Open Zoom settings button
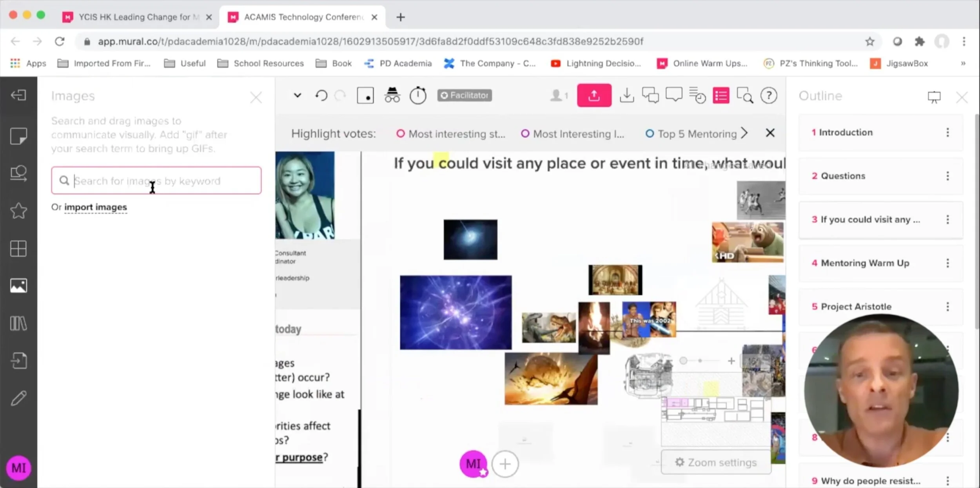Image resolution: width=980 pixels, height=488 pixels. tap(716, 463)
